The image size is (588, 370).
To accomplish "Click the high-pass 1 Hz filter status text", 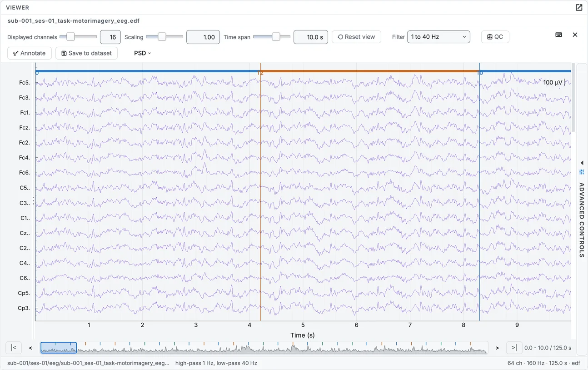I will (x=216, y=363).
